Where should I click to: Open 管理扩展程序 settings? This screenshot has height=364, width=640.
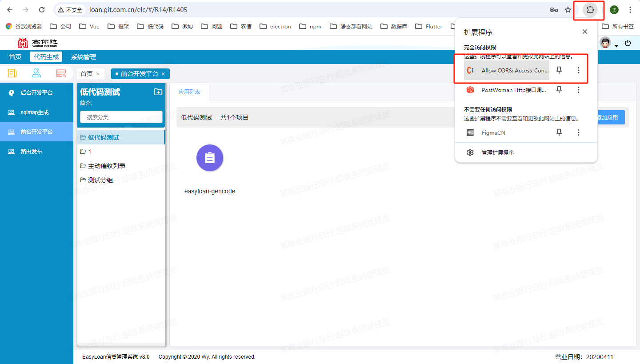pyautogui.click(x=497, y=152)
